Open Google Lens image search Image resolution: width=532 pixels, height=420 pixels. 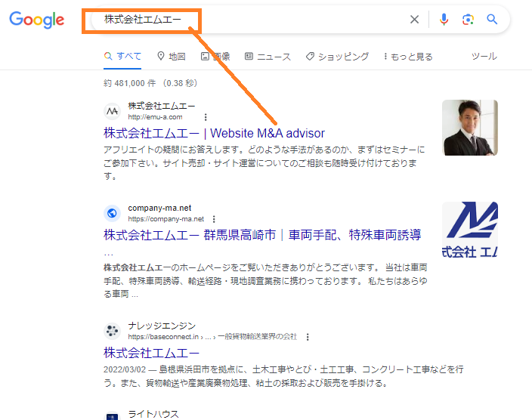coord(468,20)
